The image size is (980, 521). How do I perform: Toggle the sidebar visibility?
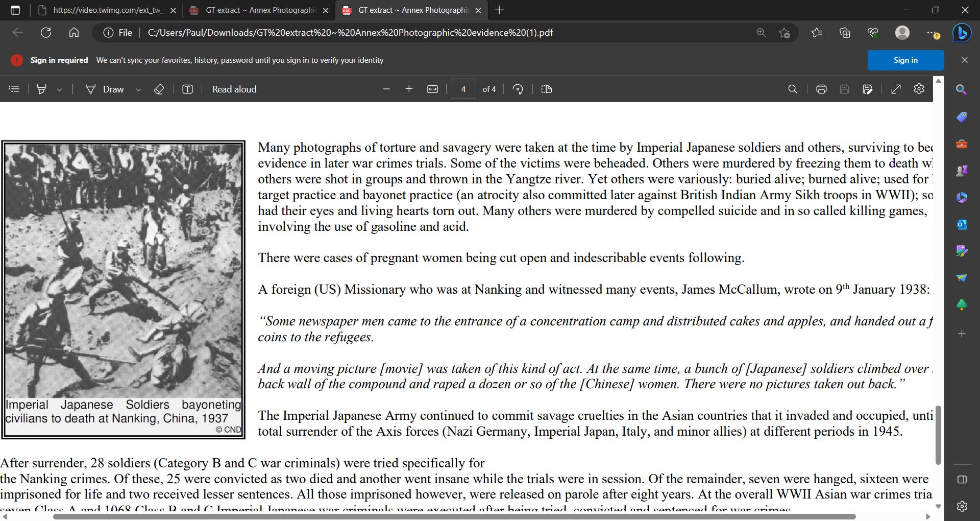click(962, 479)
